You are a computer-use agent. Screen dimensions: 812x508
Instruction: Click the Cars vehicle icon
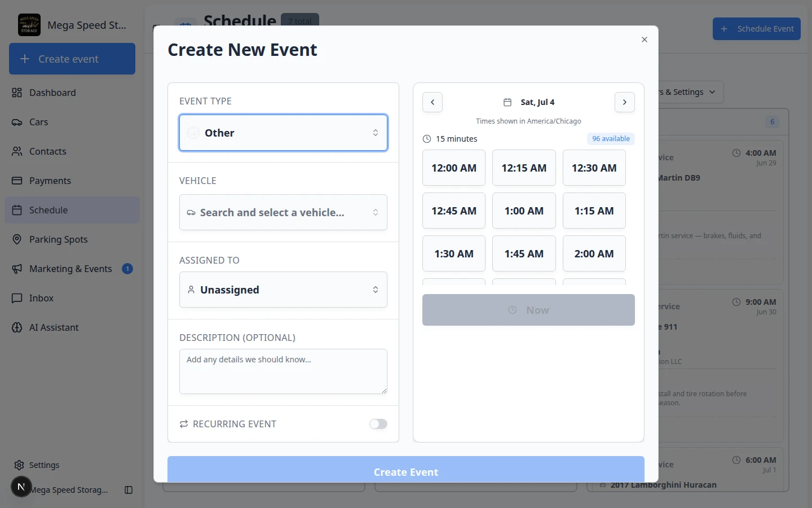17,122
